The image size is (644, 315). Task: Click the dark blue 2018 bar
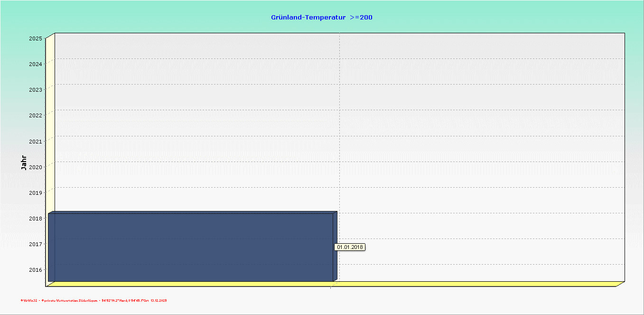[190, 247]
